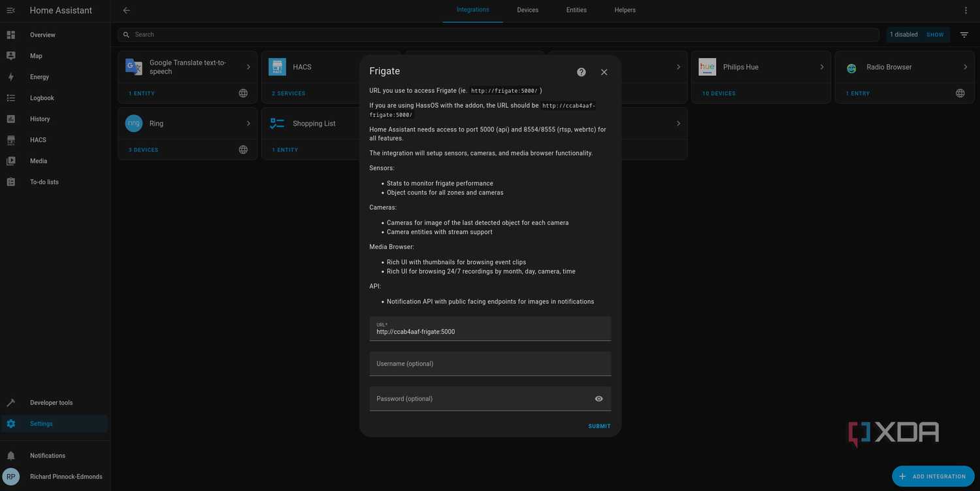Image resolution: width=980 pixels, height=491 pixels.
Task: Close the Frigate dialog
Action: [604, 72]
